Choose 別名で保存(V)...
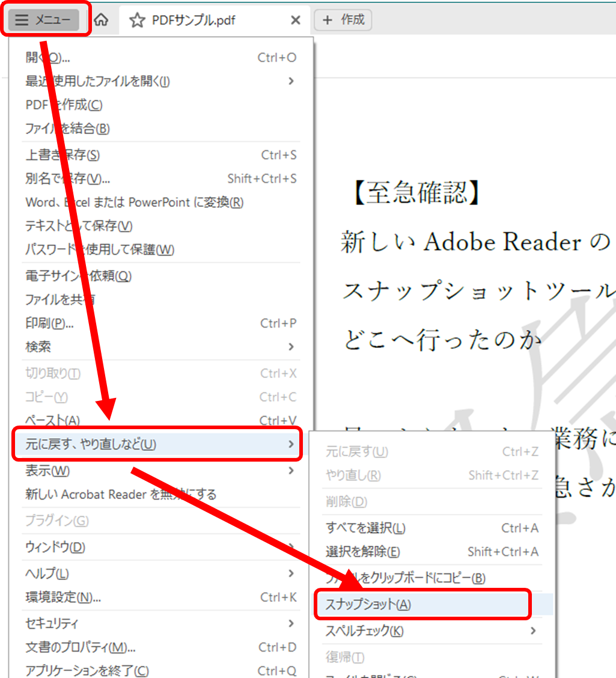The width and height of the screenshot is (616, 678). tap(161, 179)
